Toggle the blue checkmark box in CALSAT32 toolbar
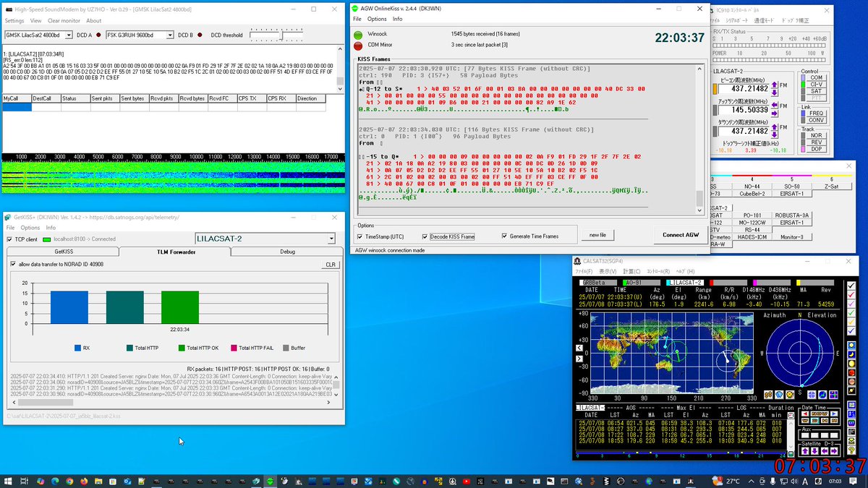This screenshot has width=868, height=488. coord(851,330)
